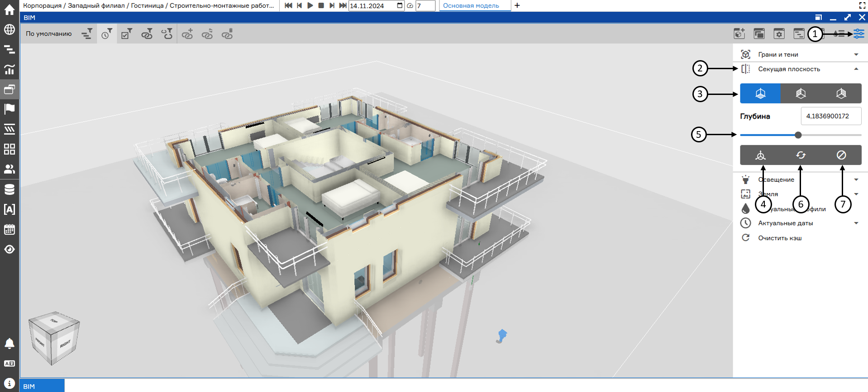Toggle fullscreen mode icon at top right
868x392 pixels.
[862, 5]
